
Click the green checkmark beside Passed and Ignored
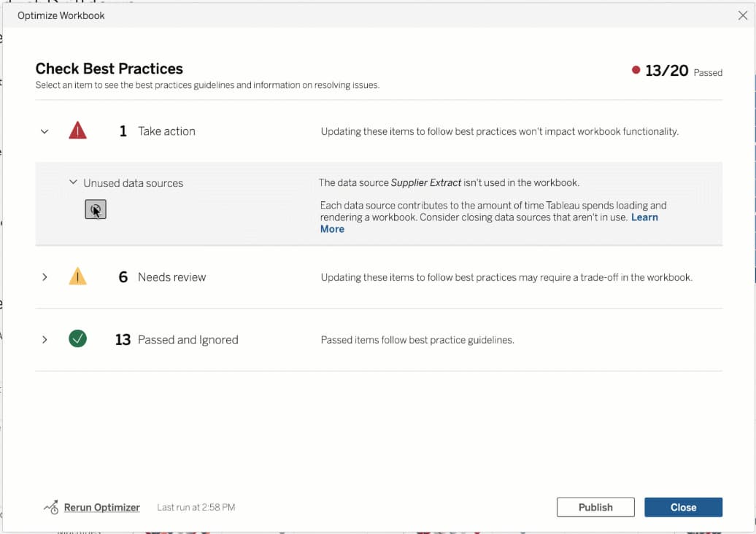(x=77, y=338)
